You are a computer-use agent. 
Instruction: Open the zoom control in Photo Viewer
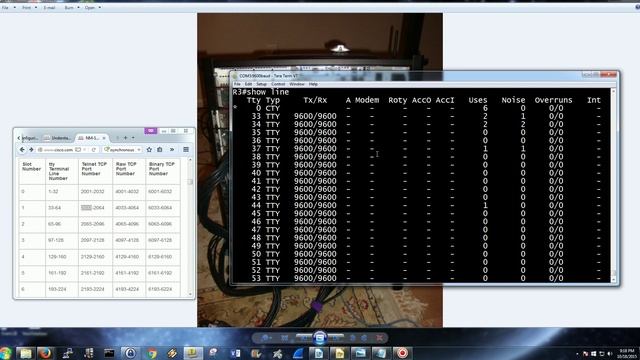coord(266,338)
